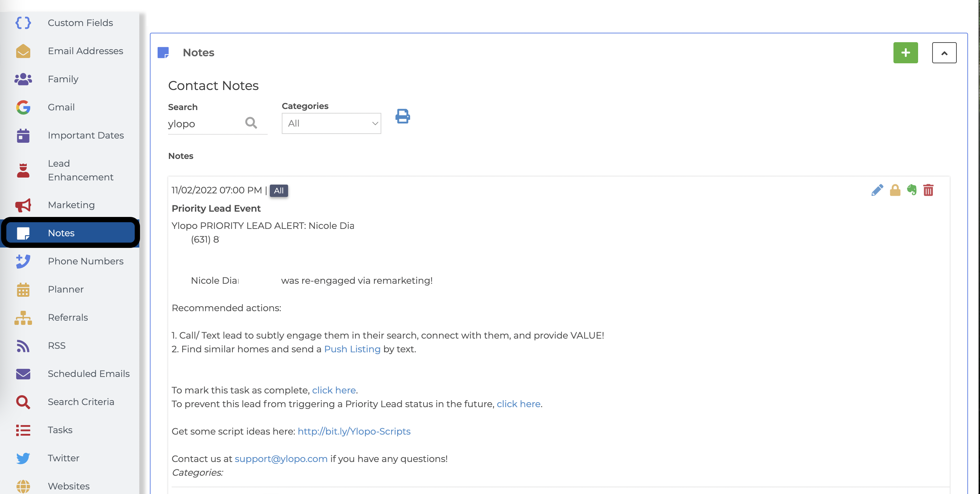Click the blue printer icon
Screen dimensions: 980x494
[402, 116]
